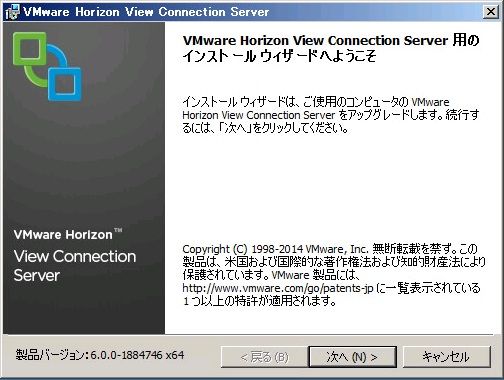504x380 pixels.
Task: Click the 次へ (N) > next button
Action: click(353, 357)
